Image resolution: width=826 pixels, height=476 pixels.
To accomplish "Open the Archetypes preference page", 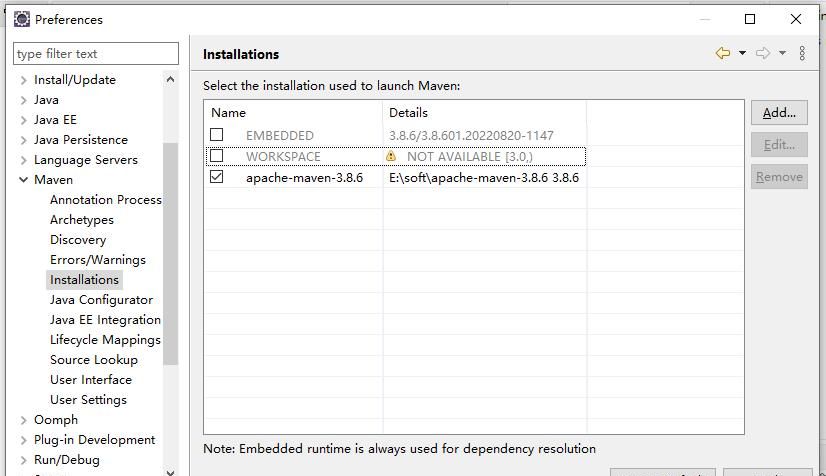I will pos(82,220).
